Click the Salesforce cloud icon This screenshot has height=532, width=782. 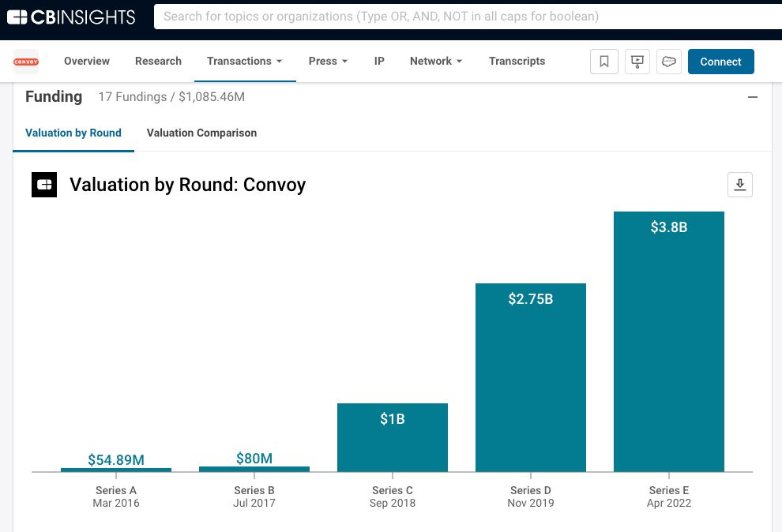pyautogui.click(x=669, y=62)
